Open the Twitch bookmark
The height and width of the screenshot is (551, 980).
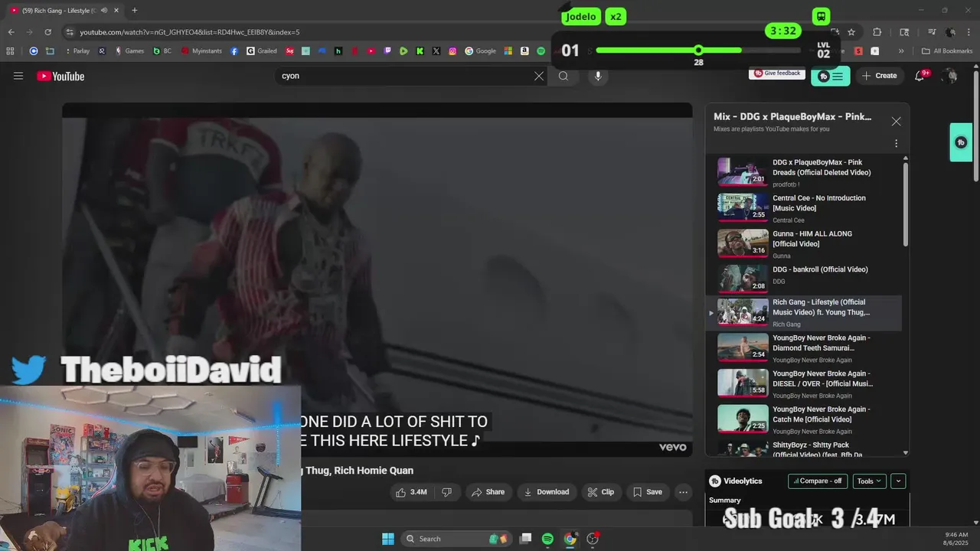click(x=387, y=51)
